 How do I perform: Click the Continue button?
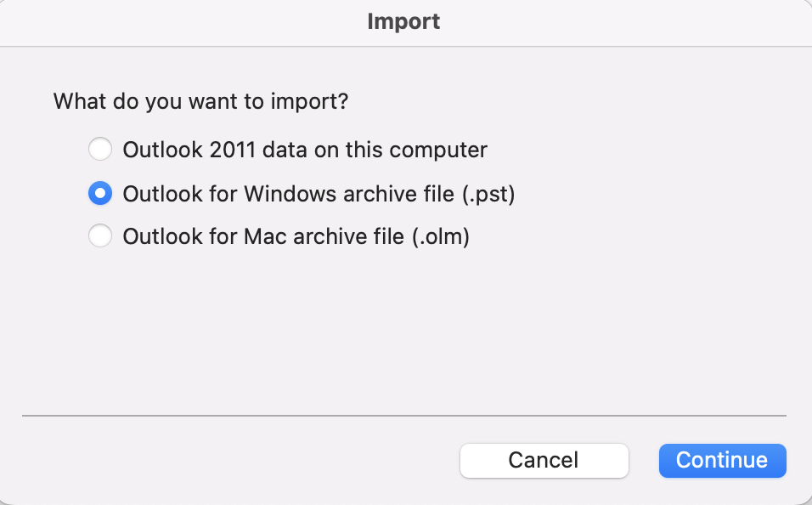[722, 460]
